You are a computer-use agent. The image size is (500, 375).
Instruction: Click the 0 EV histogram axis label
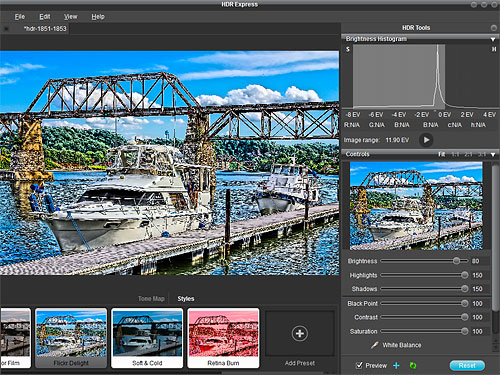pos(445,115)
